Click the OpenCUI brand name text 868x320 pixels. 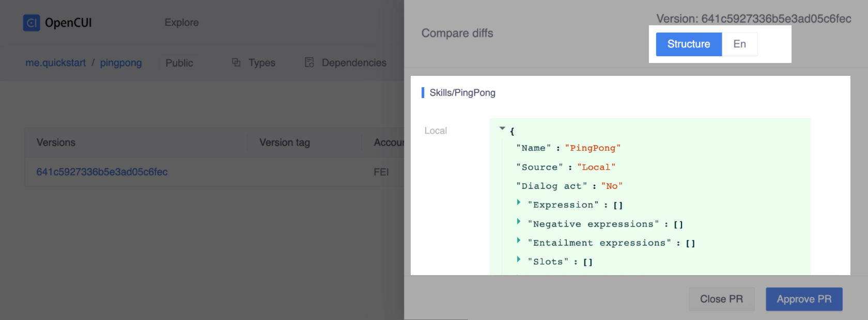68,23
